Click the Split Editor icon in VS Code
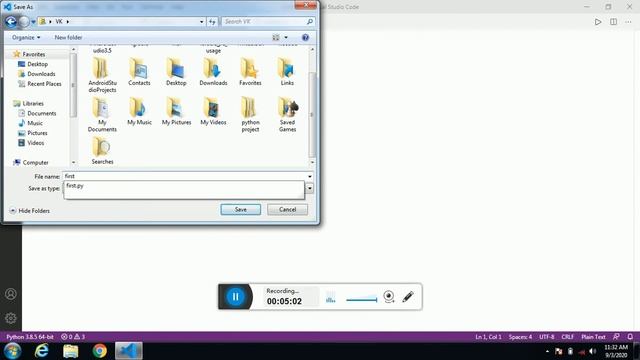The height and width of the screenshot is (360, 640). [613, 22]
